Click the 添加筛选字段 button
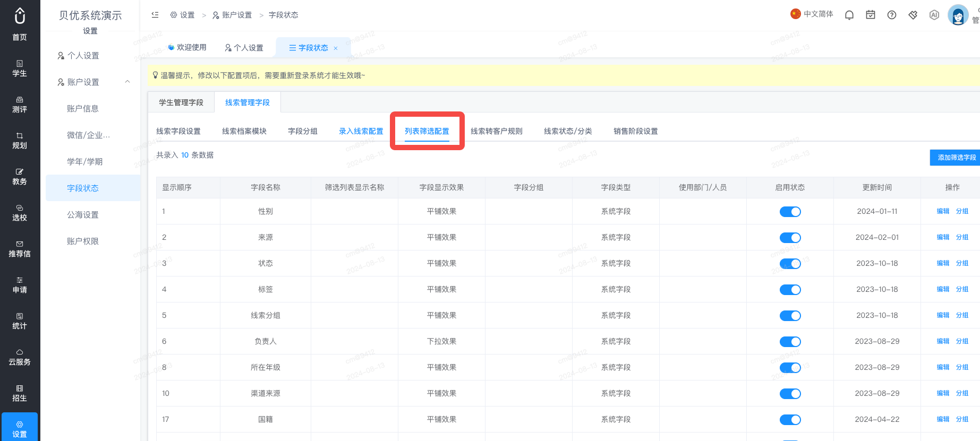Viewport: 980px width, 441px height. (956, 158)
